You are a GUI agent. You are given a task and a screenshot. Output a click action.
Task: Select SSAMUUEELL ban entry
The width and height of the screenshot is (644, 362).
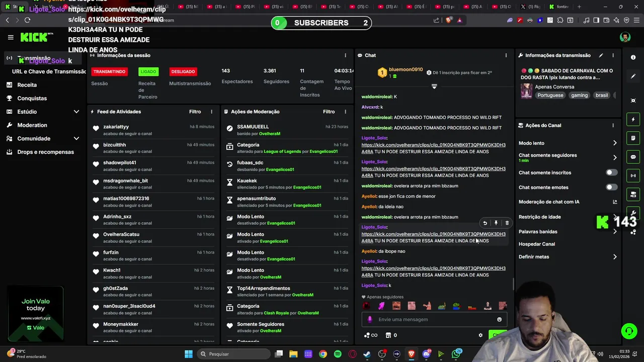287,130
